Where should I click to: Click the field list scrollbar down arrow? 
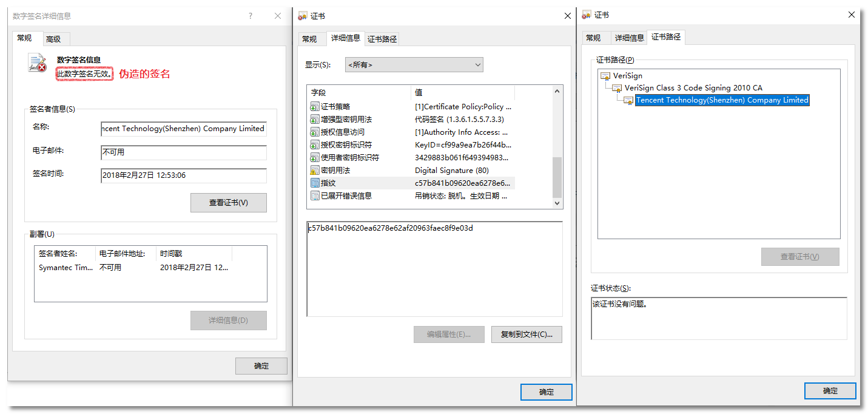click(x=557, y=204)
